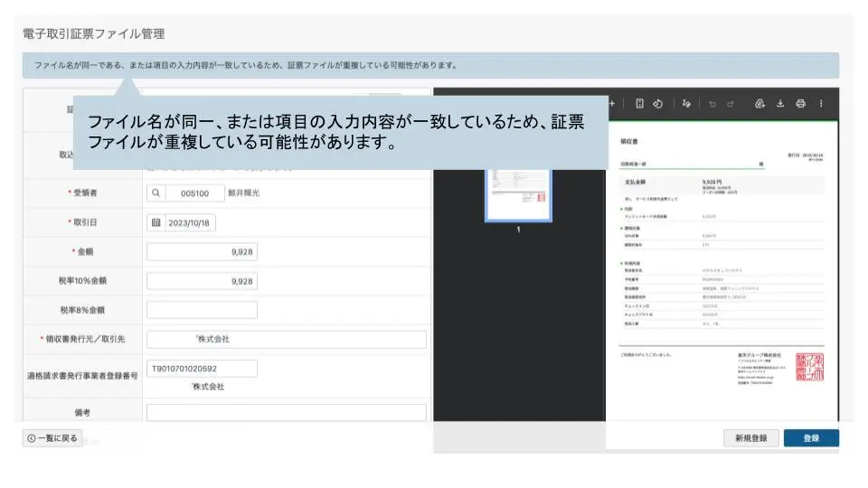Click the blue 登録 button

[x=811, y=437]
